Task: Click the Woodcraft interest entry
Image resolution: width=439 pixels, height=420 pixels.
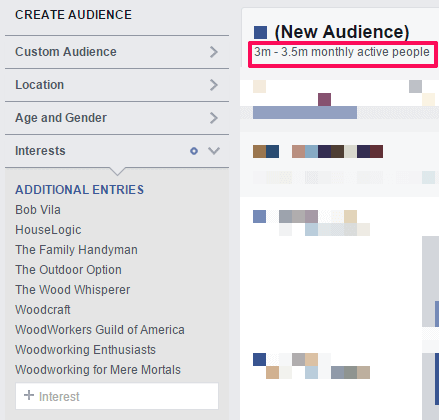Action: tap(43, 310)
